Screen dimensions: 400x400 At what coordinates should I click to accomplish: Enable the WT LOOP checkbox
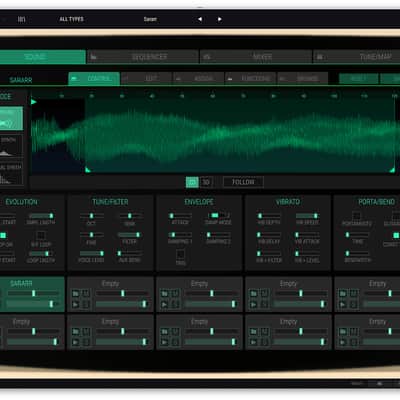41,235
